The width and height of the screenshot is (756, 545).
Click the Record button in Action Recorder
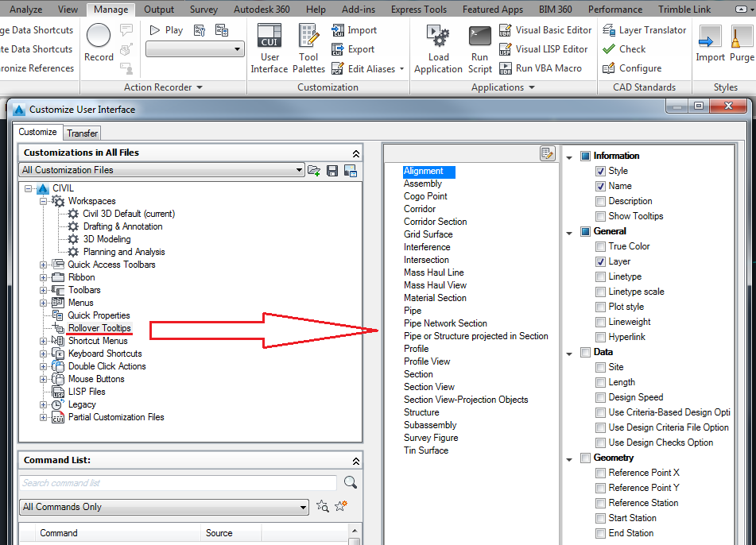(x=99, y=42)
